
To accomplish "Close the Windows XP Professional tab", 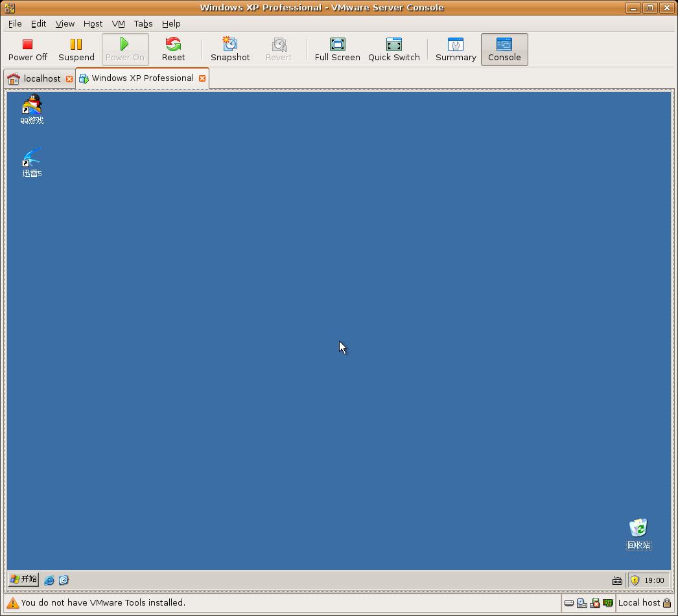I will coord(202,78).
